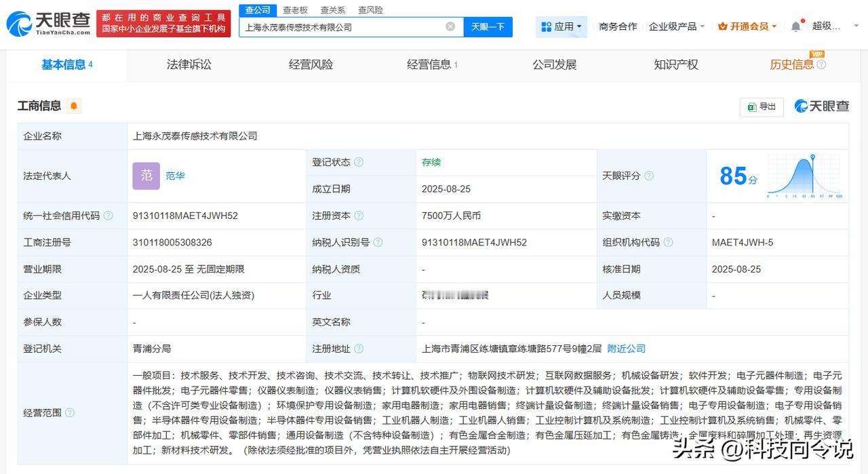This screenshot has width=868, height=474.
Task: Click the 青浦分局 registration authority
Action: coord(152,349)
